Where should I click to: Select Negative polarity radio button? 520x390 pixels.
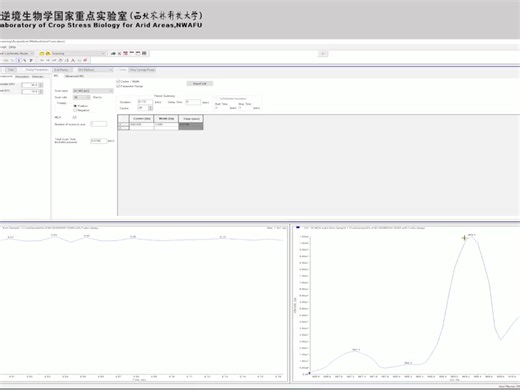point(75,110)
